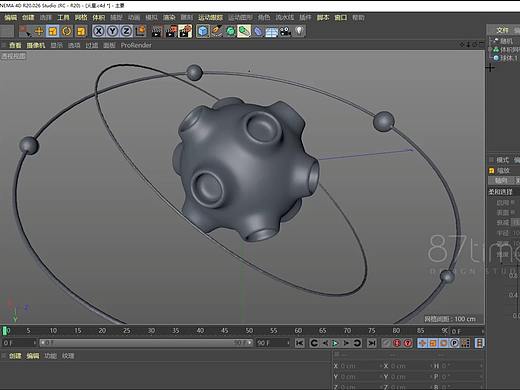The image size is (520, 390).
Task: Activate the Move tool crosshair icon
Action: pyautogui.click(x=39, y=31)
